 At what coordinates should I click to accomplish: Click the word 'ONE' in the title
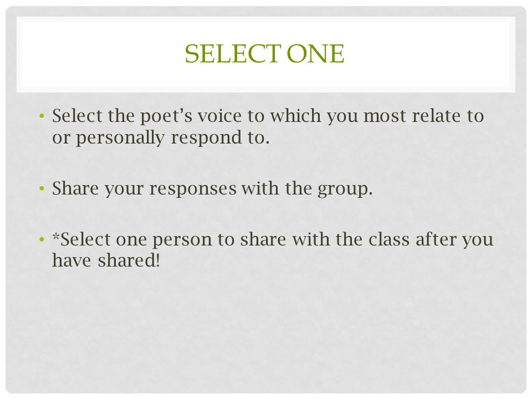click(x=315, y=54)
